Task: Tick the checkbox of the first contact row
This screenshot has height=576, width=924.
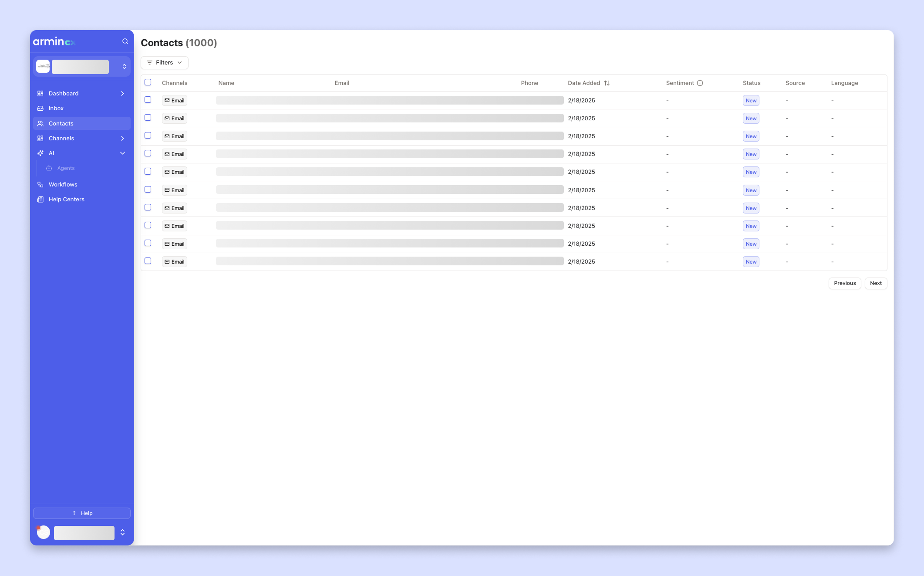Action: [x=148, y=100]
